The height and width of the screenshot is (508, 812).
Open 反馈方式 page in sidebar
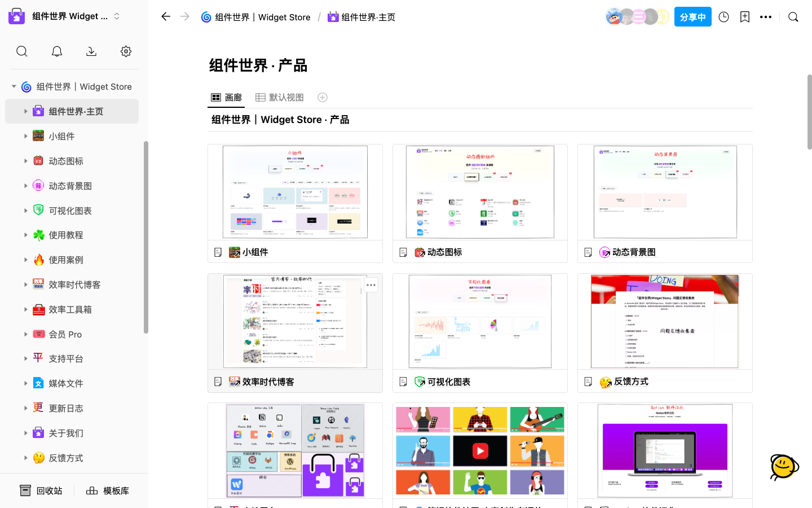[72, 458]
